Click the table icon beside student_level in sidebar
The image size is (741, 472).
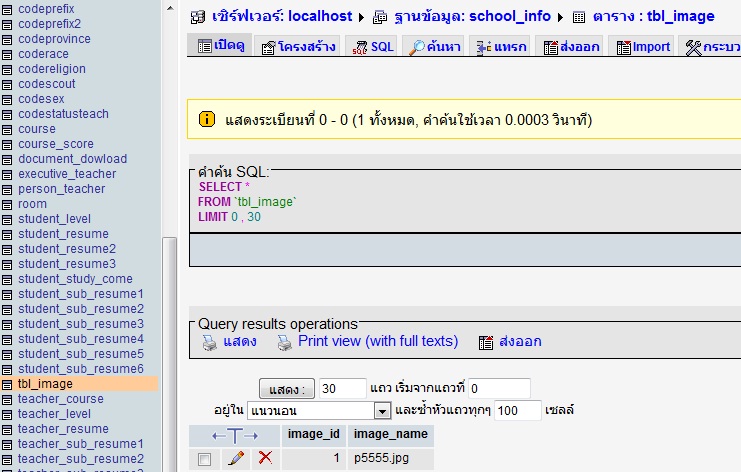click(x=9, y=219)
